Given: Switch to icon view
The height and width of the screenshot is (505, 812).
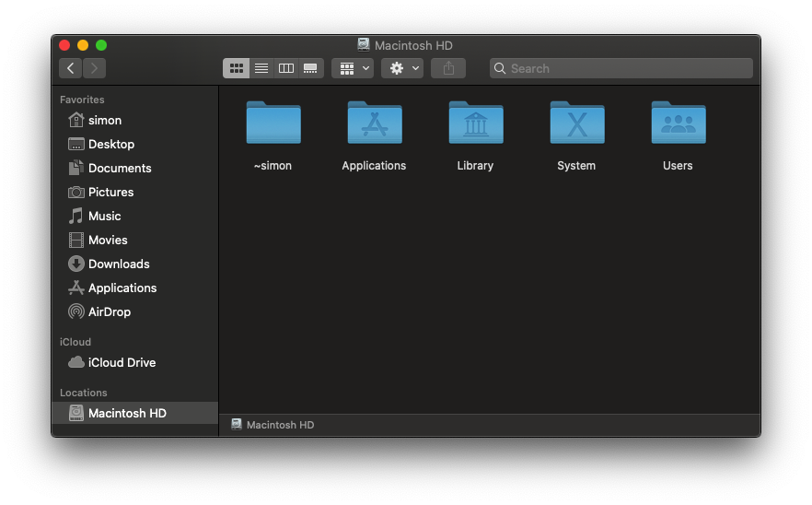Looking at the screenshot, I should click(x=236, y=68).
